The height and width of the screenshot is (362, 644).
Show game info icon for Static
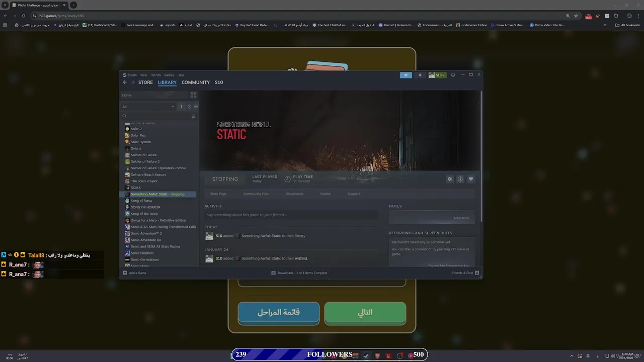460,179
